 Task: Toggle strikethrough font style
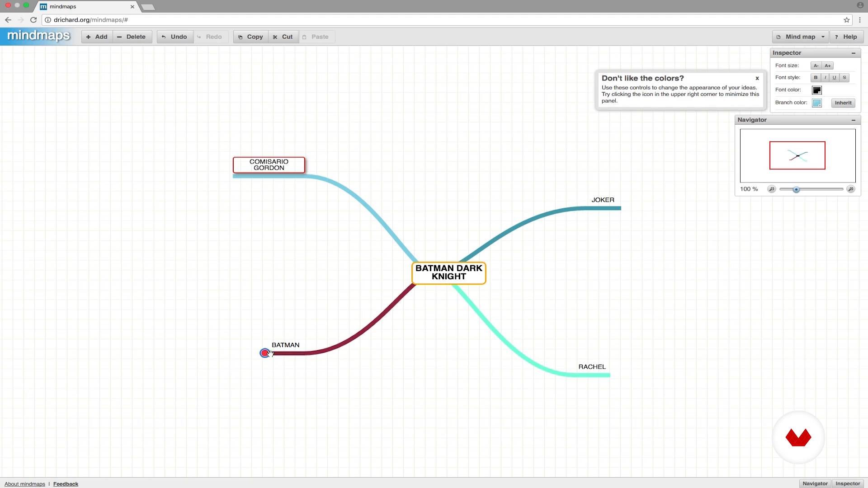pos(844,78)
